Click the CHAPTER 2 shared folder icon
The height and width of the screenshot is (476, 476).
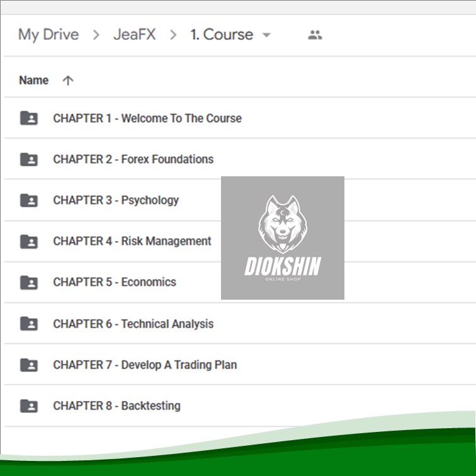click(29, 159)
